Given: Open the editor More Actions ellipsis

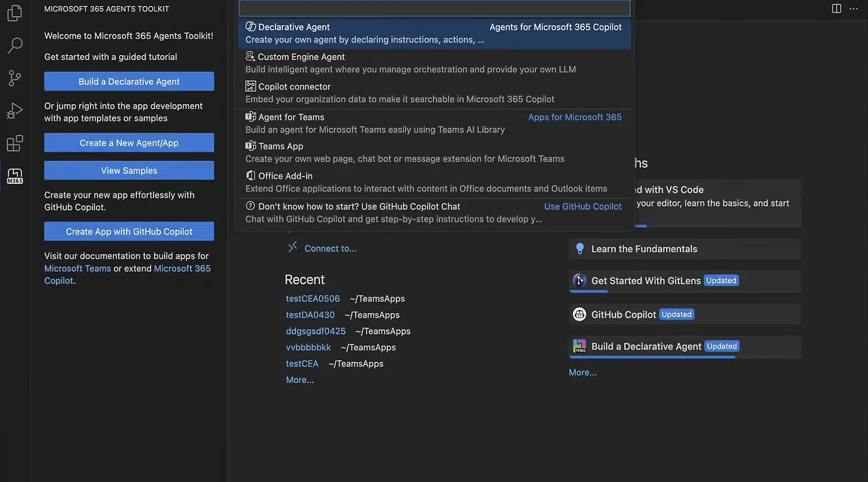Looking at the screenshot, I should point(853,8).
